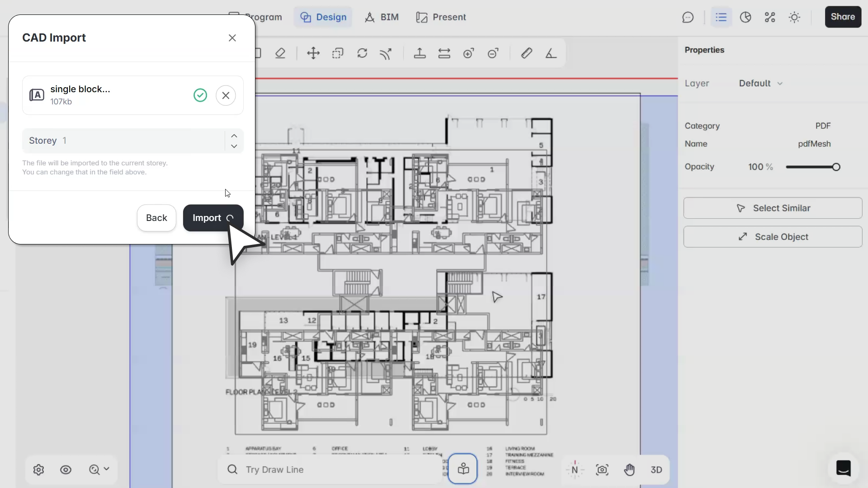Select the Rotate tool icon
The width and height of the screenshot is (868, 488).
click(x=362, y=53)
